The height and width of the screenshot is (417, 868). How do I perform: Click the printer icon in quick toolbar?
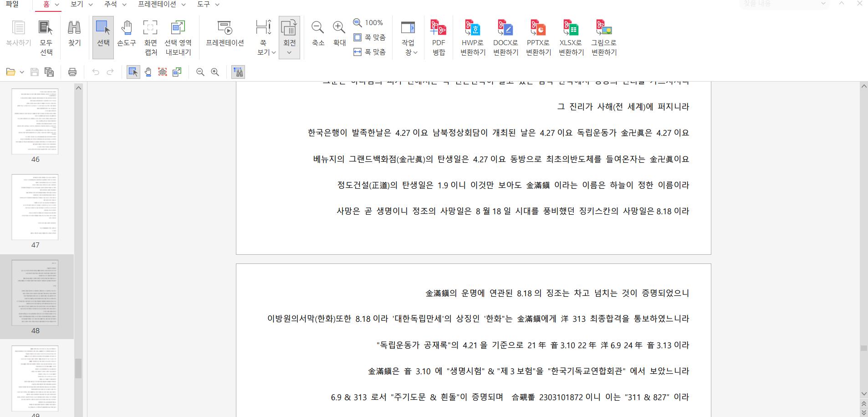tap(72, 72)
